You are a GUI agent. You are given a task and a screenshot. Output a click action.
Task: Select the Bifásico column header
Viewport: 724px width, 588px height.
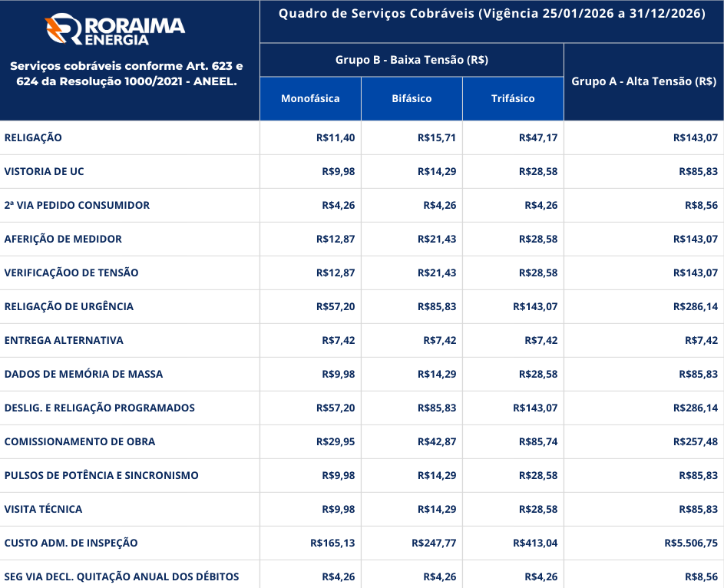click(x=412, y=98)
